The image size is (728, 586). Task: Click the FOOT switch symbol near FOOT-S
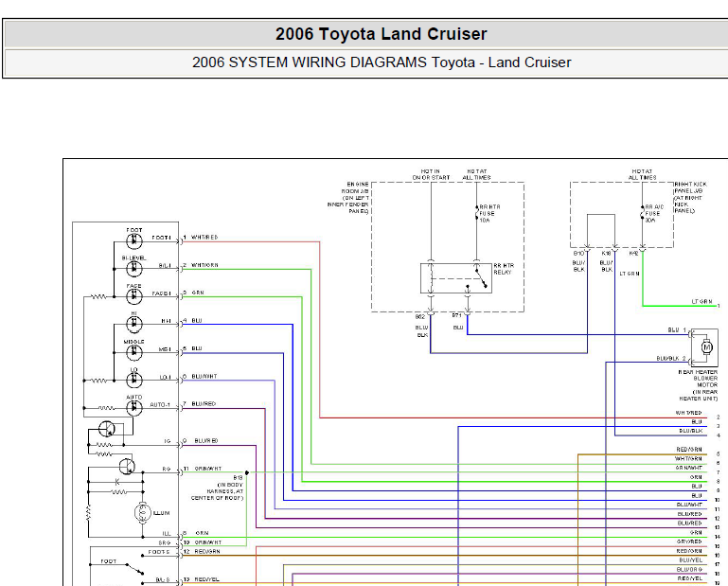pos(133,569)
